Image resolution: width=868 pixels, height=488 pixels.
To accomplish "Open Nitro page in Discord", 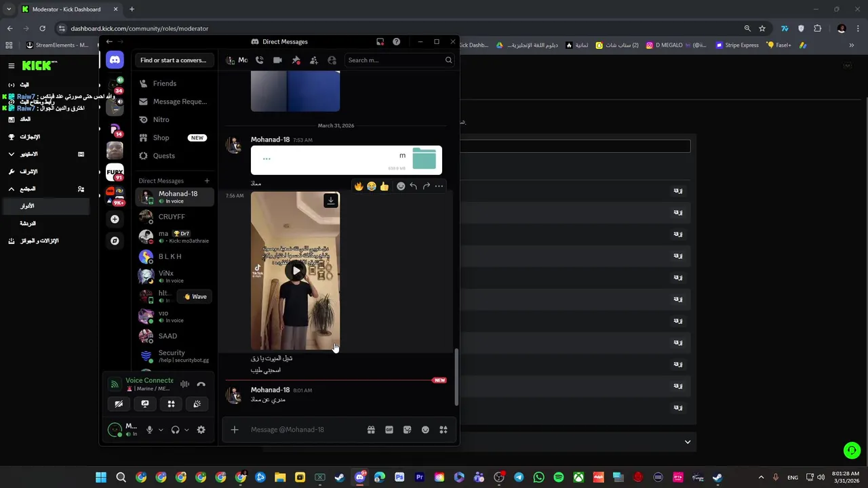I will tap(175, 120).
